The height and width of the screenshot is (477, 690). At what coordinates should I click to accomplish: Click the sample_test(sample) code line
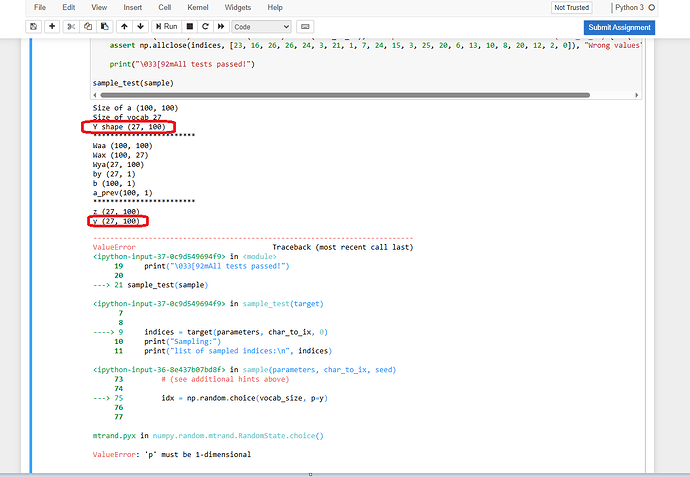tap(132, 83)
